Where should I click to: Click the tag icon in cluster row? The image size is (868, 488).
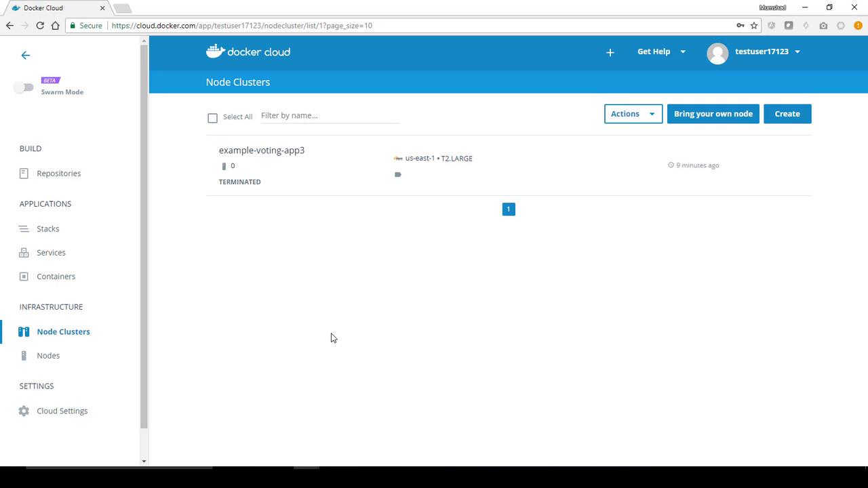pyautogui.click(x=398, y=175)
